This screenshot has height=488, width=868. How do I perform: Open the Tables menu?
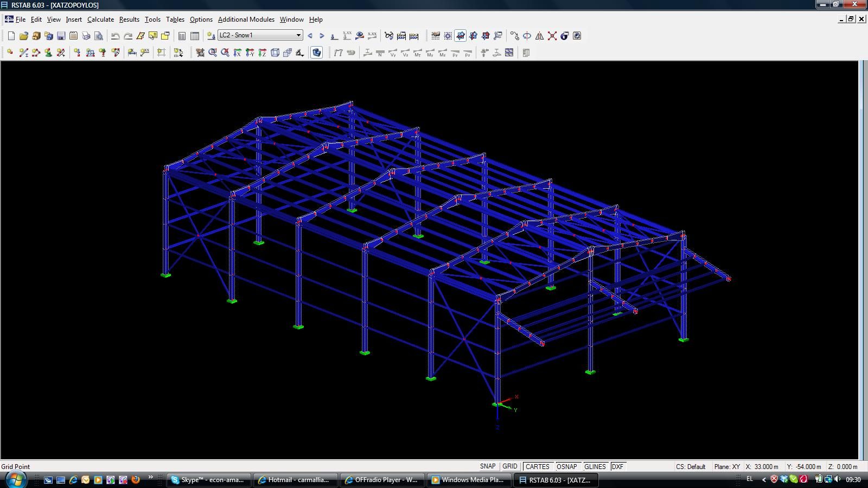(x=175, y=19)
